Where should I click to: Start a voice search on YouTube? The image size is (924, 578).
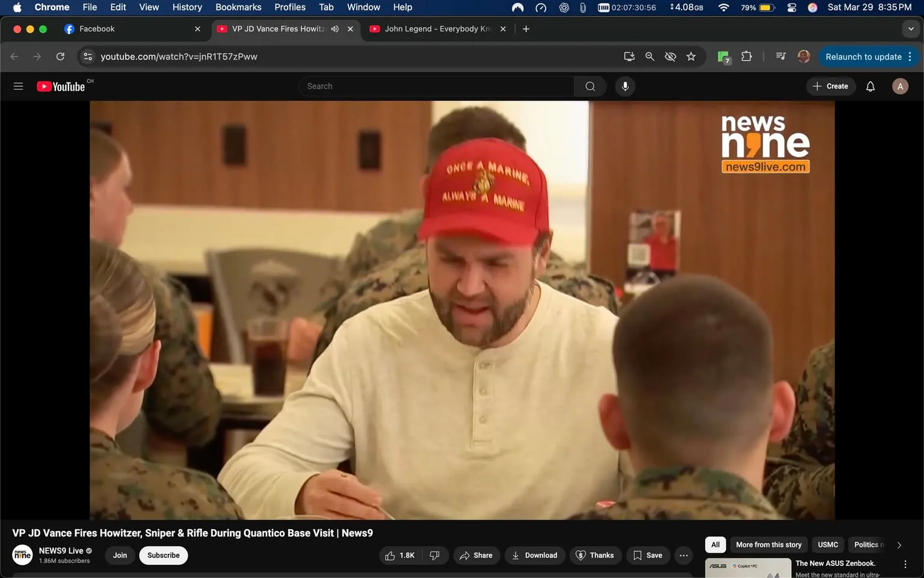click(x=625, y=86)
